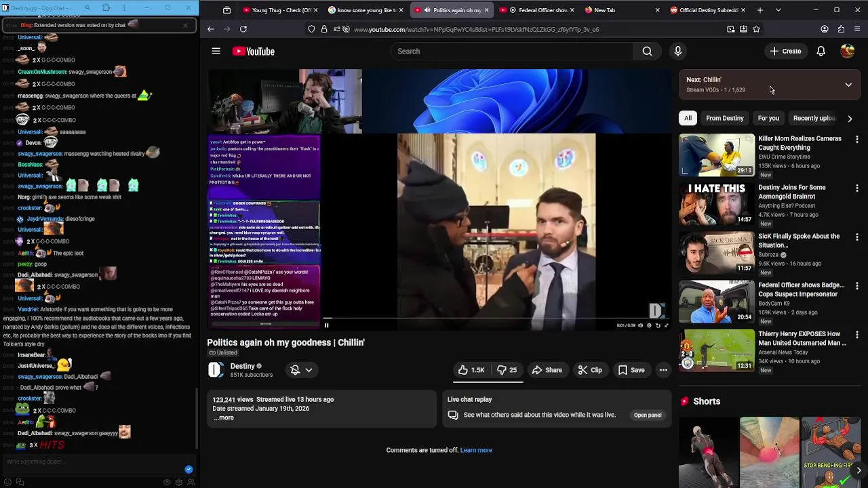Mute the playing Politics again tab audio
This screenshot has width=868, height=488.
pyautogui.click(x=427, y=10)
